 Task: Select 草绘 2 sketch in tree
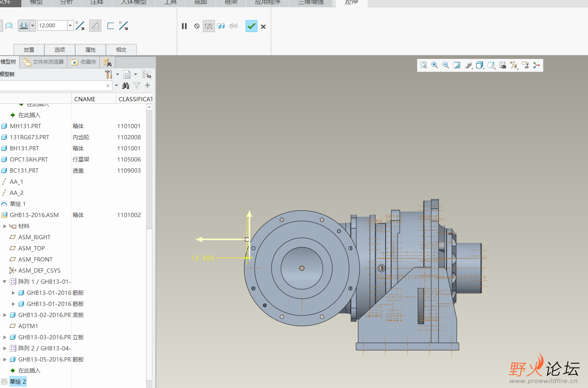coord(18,382)
